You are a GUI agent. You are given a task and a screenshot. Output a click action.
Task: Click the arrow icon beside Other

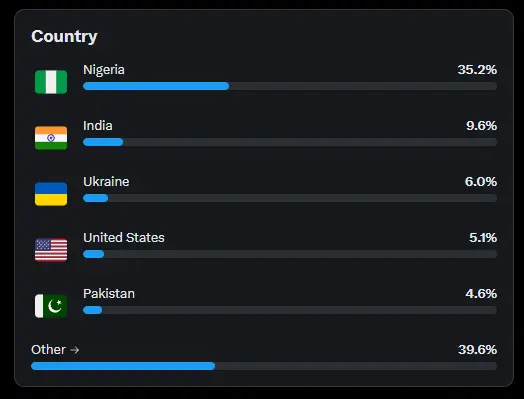pos(75,350)
